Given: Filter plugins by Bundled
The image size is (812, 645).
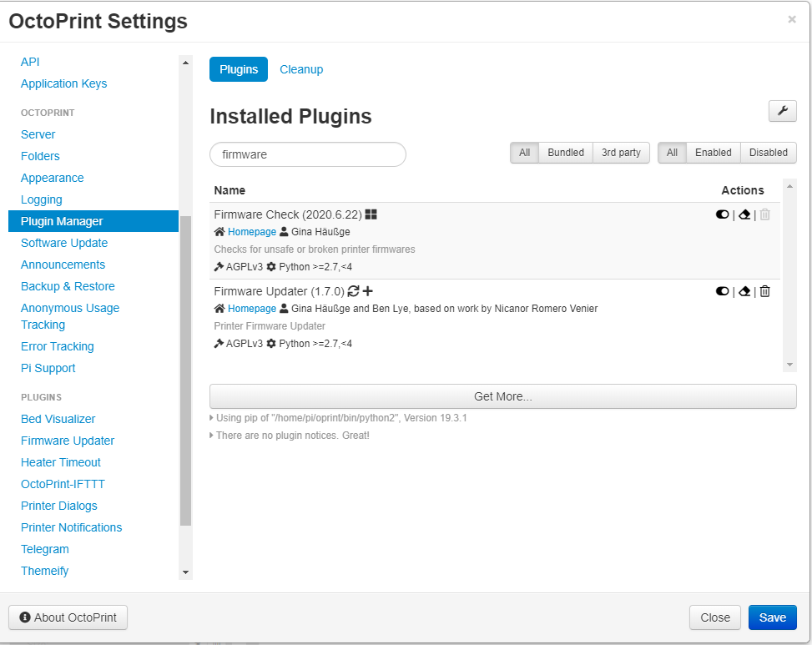Looking at the screenshot, I should pyautogui.click(x=566, y=153).
